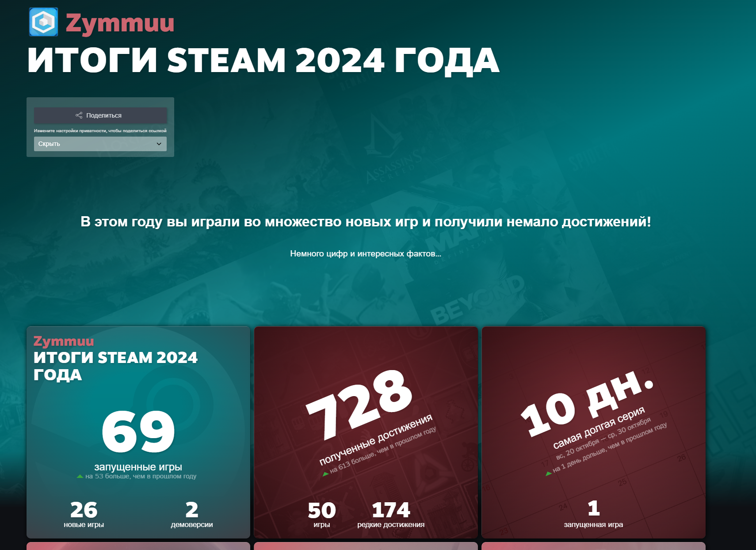The image size is (756, 550).
Task: Click the 'В этом году вы играли' headline
Action: point(366,222)
